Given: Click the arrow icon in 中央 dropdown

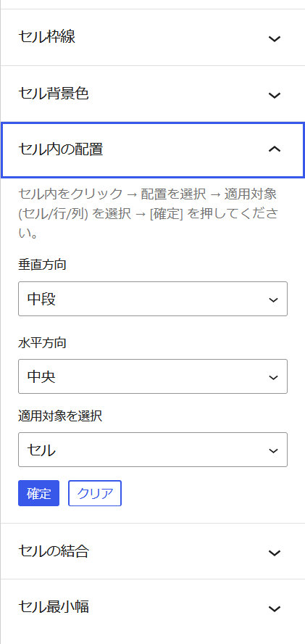Looking at the screenshot, I should coord(273,377).
